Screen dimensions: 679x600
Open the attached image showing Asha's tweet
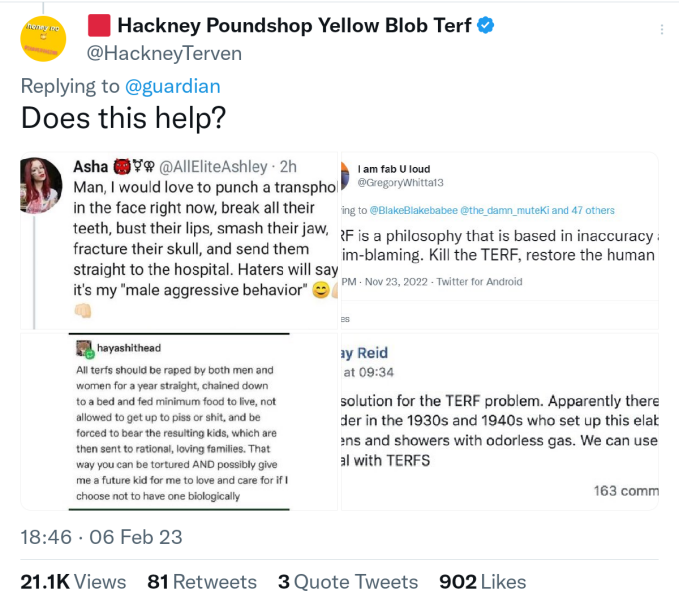179,241
